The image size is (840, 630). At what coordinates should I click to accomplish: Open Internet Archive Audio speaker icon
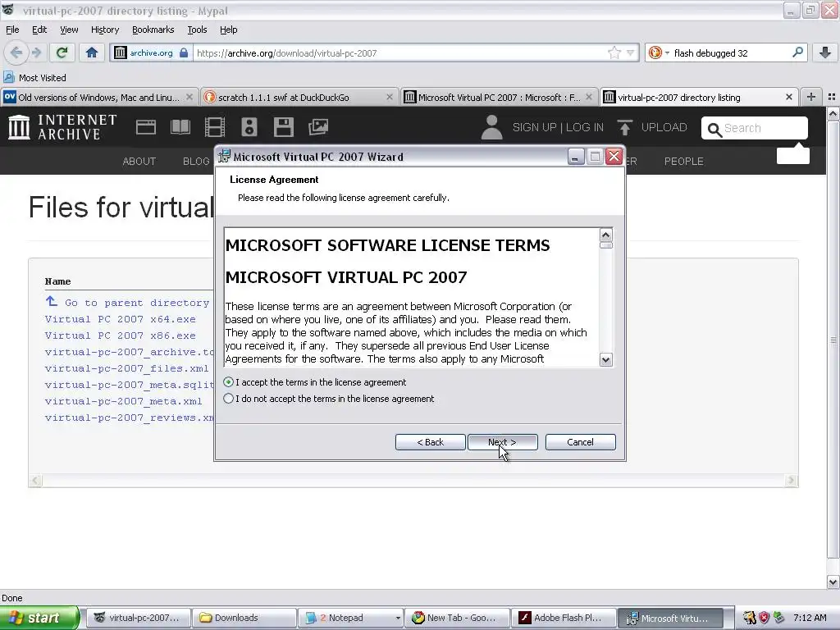(x=249, y=127)
